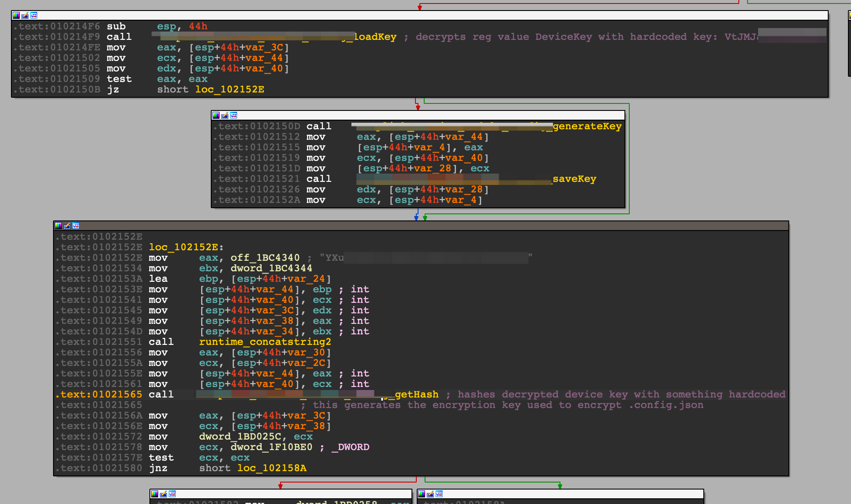Click group-nodes icon on generateKey block header
The height and width of the screenshot is (504, 851).
click(234, 115)
